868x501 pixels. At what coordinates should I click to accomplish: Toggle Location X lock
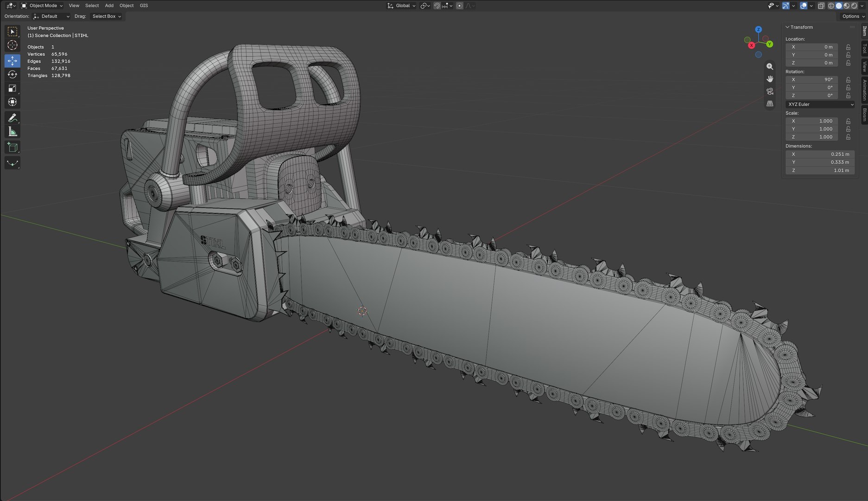[848, 47]
